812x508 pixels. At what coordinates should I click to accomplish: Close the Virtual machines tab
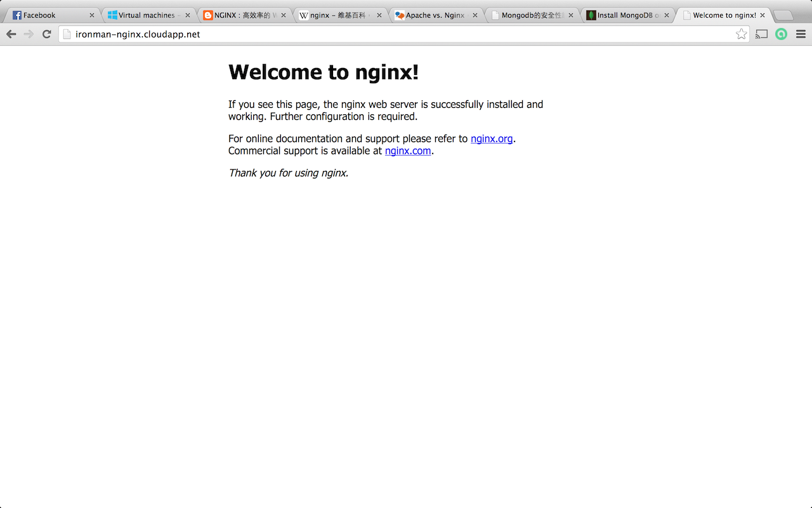[187, 15]
